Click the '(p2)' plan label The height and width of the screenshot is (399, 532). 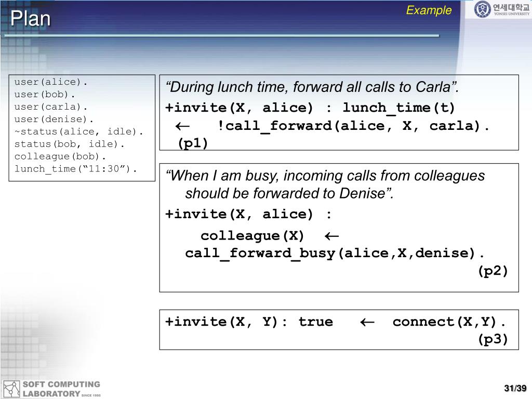click(493, 271)
